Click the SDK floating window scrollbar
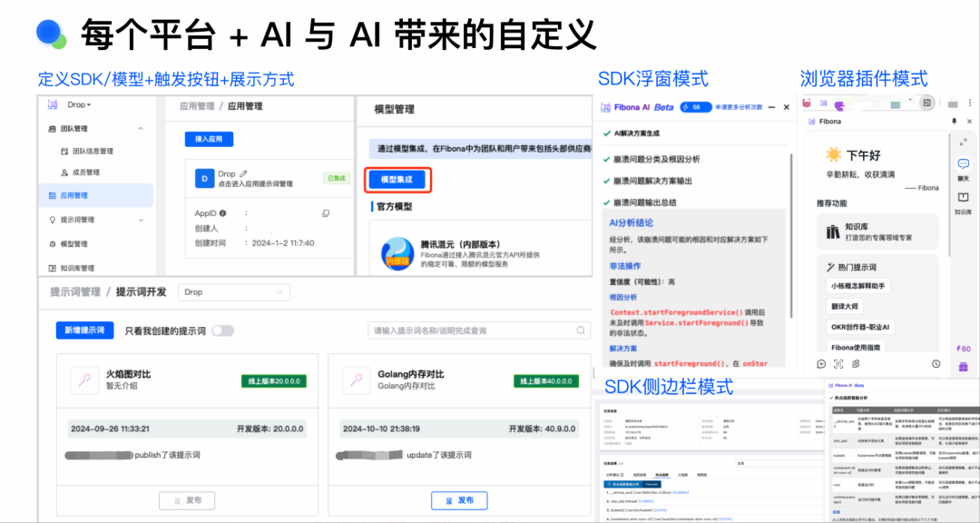980x523 pixels. [792, 234]
